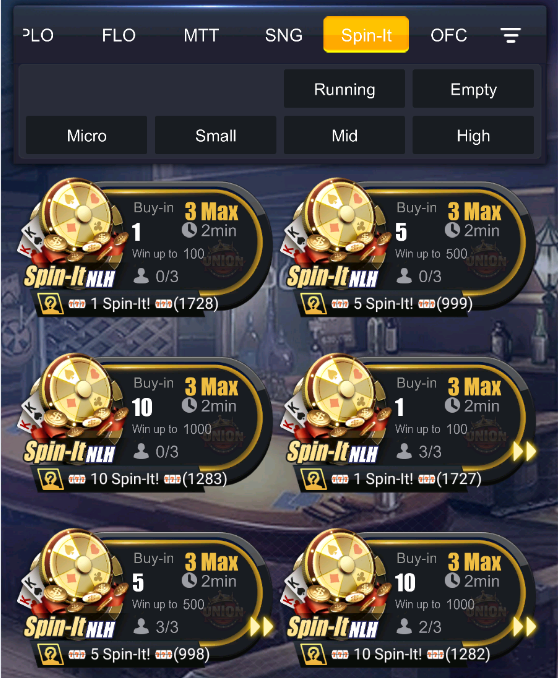Viewport: 558px width, 678px height.
Task: Open the filter menu icon
Action: [x=510, y=35]
